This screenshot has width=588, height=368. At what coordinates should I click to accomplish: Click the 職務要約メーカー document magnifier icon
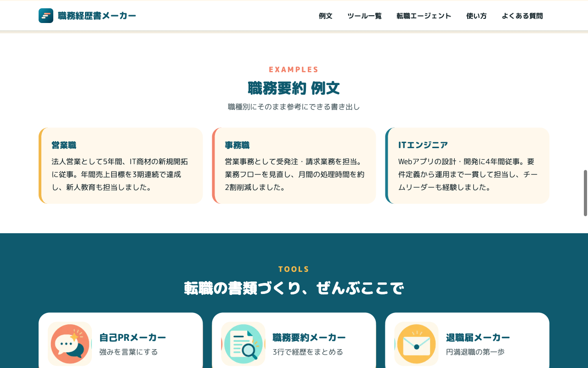243,344
